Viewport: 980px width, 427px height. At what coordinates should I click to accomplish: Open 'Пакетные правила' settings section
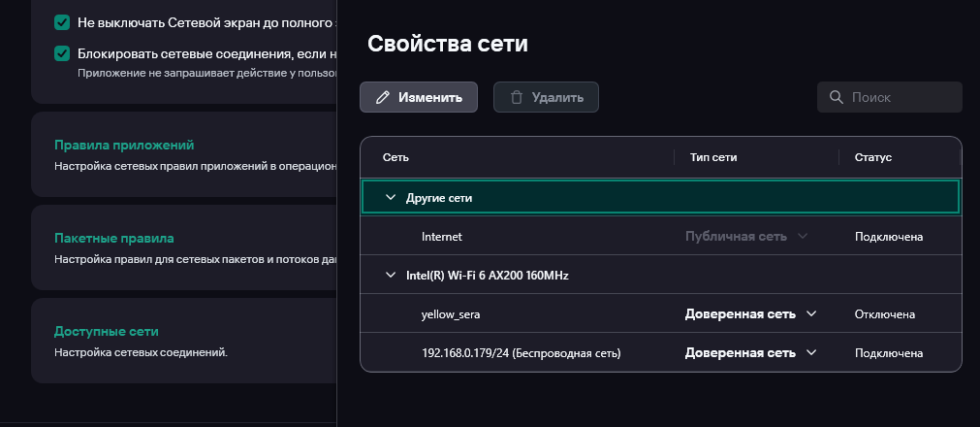[x=113, y=238]
